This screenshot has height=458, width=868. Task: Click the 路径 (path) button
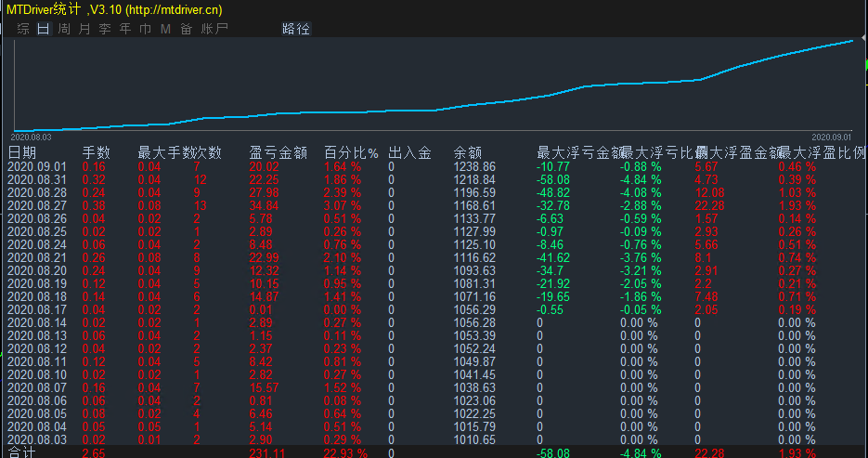[x=296, y=29]
